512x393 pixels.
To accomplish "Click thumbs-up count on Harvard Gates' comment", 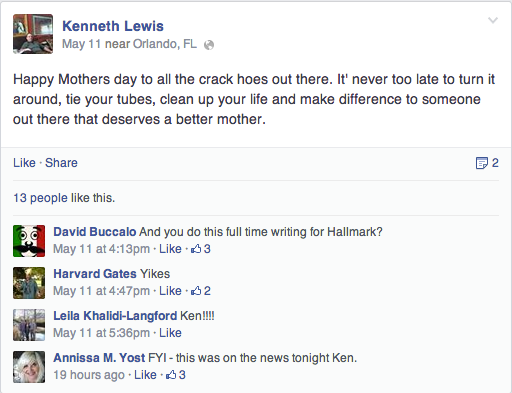I will [201, 291].
